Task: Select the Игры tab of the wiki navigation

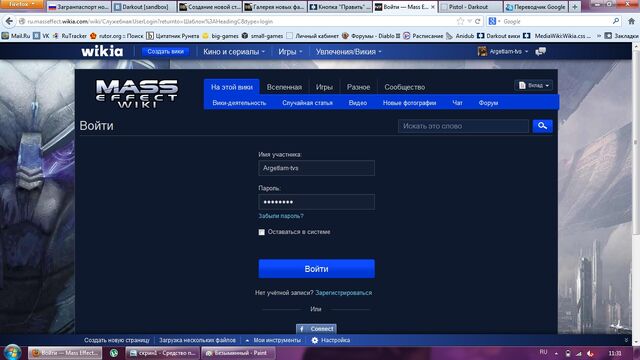Action: pyautogui.click(x=324, y=87)
